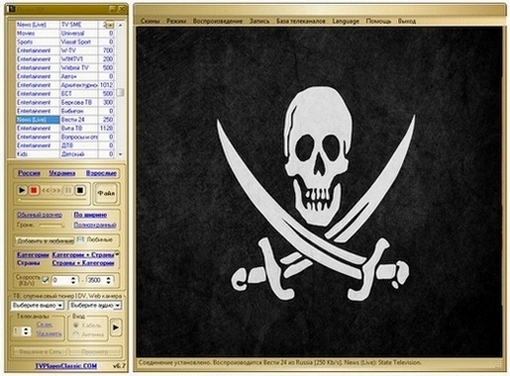Image resolution: width=510 pixels, height=376 pixels.
Task: Increase the maximum speed 3500 spinner
Action: [108, 278]
